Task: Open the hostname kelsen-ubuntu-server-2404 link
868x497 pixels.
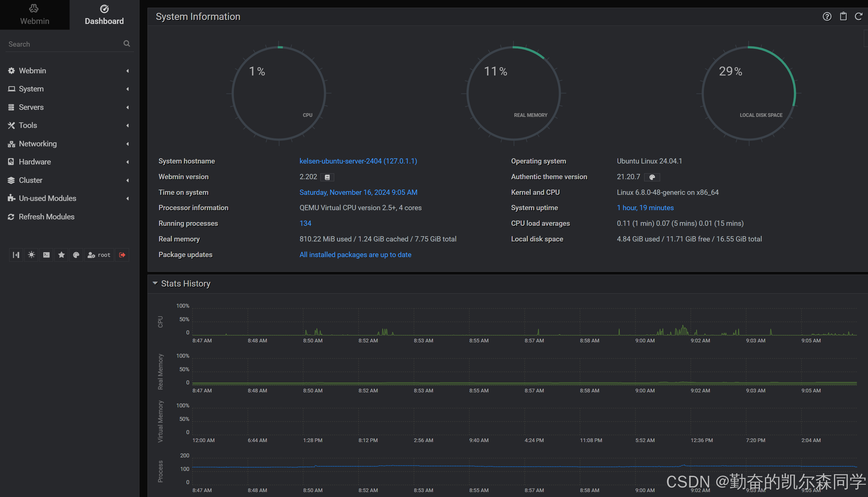Action: [358, 161]
